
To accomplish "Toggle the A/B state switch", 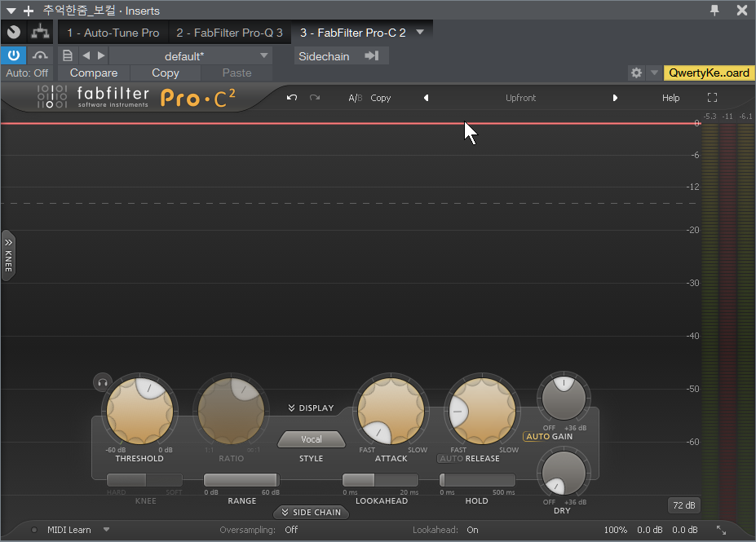I will tap(356, 98).
